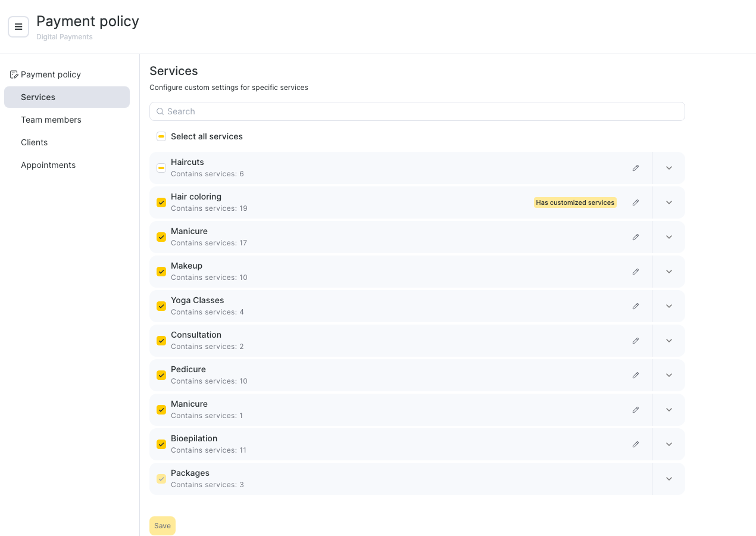The height and width of the screenshot is (536, 756).
Task: Expand the Bioepilation category chevron
Action: (669, 444)
